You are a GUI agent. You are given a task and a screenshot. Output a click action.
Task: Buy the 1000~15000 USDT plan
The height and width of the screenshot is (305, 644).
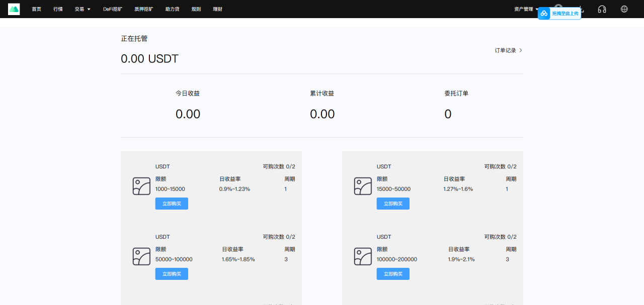click(172, 204)
